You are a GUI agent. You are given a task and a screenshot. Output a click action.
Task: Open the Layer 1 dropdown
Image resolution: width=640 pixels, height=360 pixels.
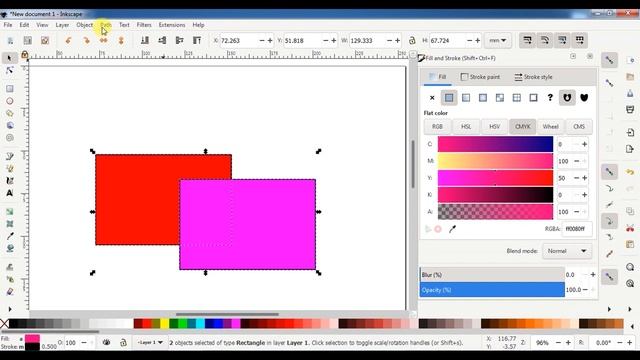[x=150, y=342]
